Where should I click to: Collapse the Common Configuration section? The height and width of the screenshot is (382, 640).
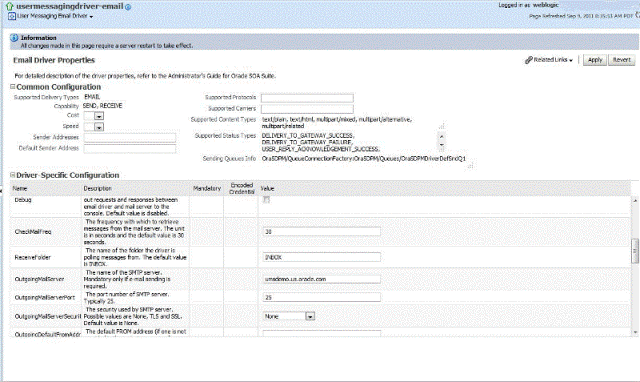tap(13, 87)
